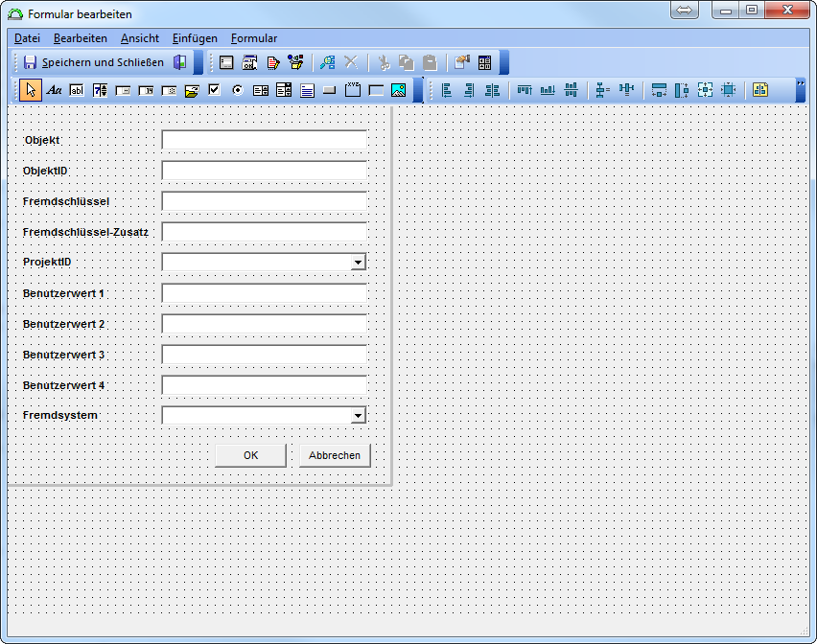Viewport: 817px width, 644px height.
Task: Click the make same width icon
Action: 659,90
